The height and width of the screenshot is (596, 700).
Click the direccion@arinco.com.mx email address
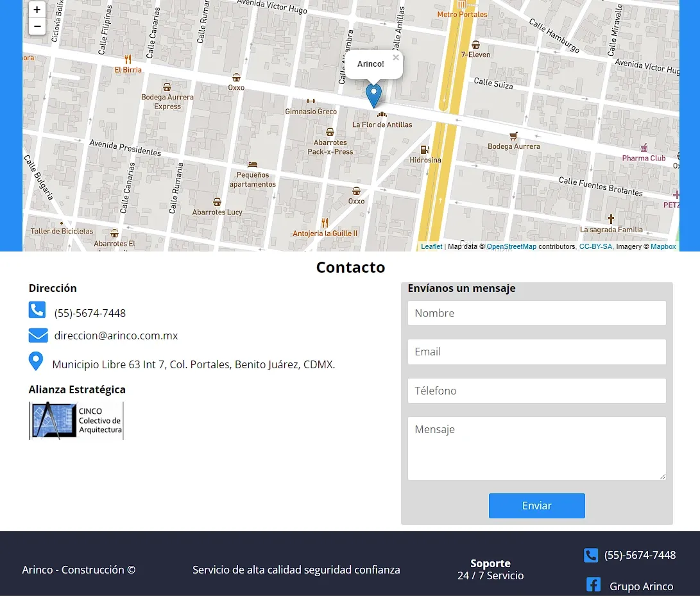coord(116,335)
